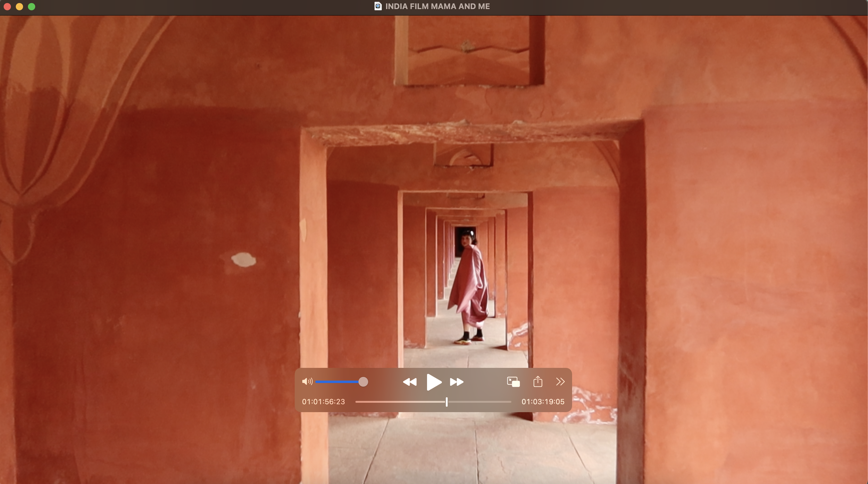
Task: Enable picture-in-picture mode icon
Action: [513, 382]
